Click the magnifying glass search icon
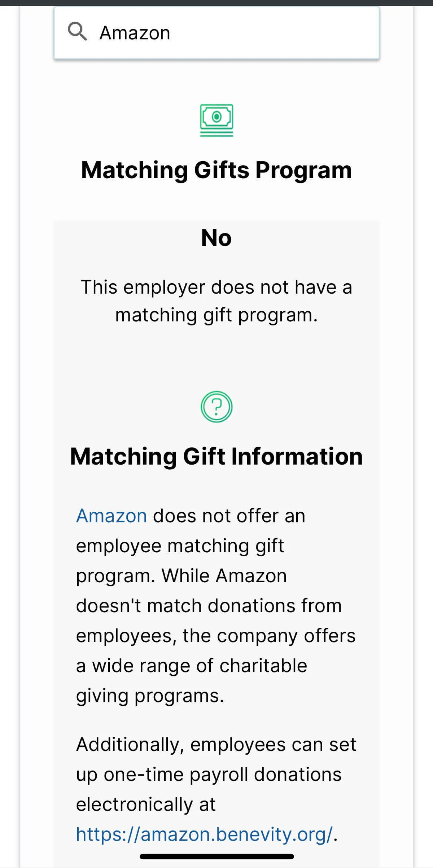The image size is (433, 868). tap(77, 32)
